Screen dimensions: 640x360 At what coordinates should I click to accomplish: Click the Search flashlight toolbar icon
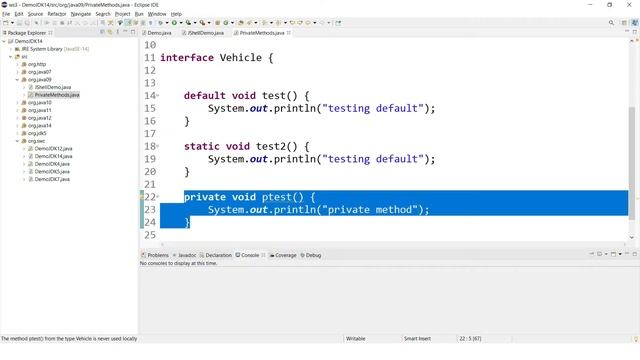tap(249, 23)
